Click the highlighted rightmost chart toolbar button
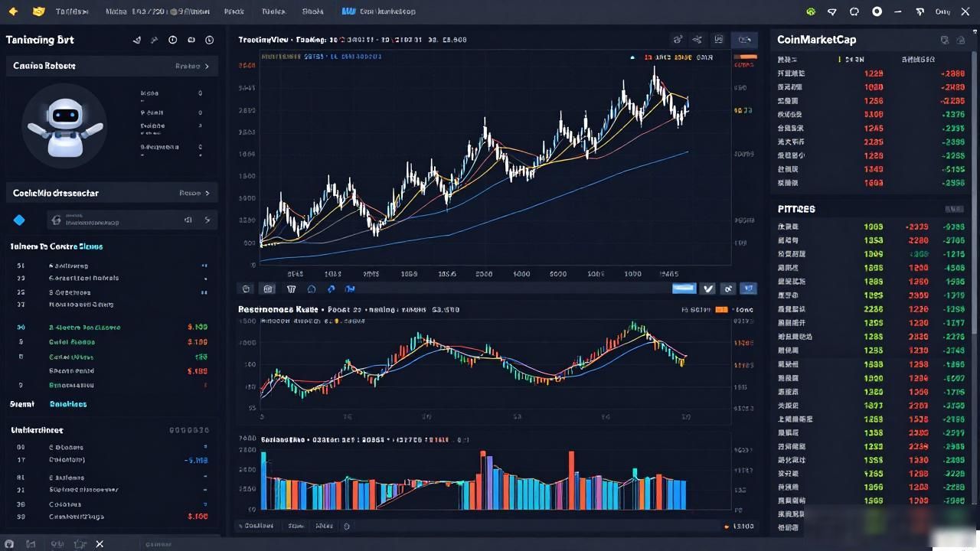Screen dimensions: 980x551 (x=744, y=40)
